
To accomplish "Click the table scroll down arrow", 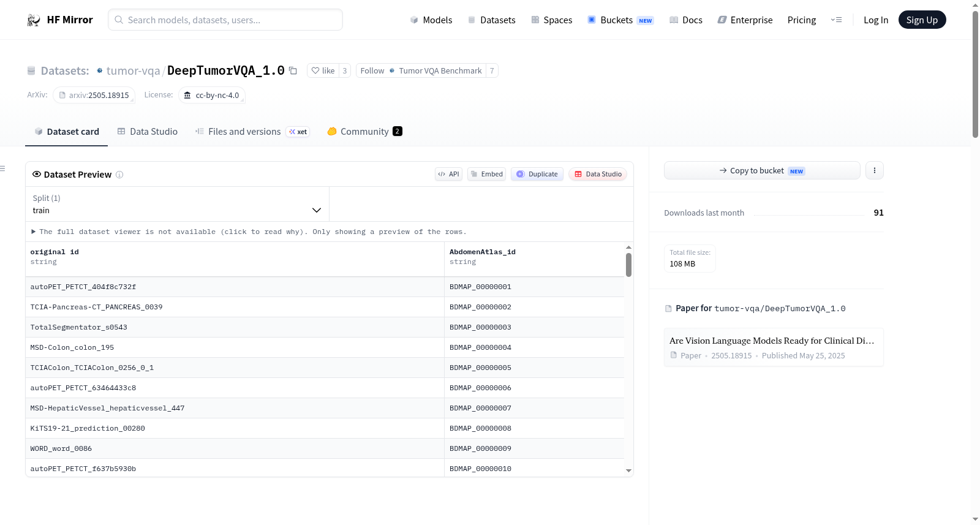I will point(628,470).
